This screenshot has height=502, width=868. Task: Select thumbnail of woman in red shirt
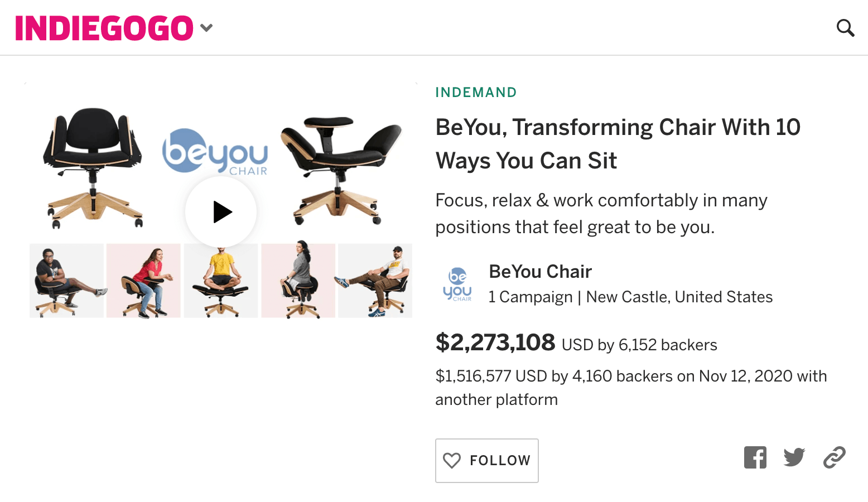click(144, 281)
